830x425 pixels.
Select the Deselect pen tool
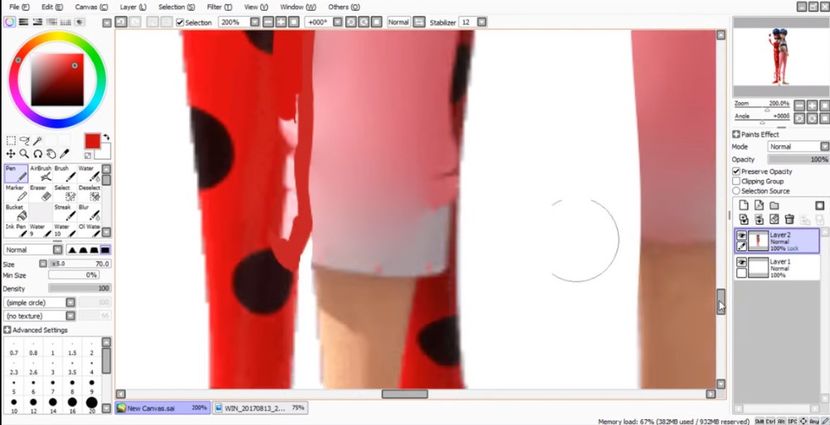click(x=88, y=193)
